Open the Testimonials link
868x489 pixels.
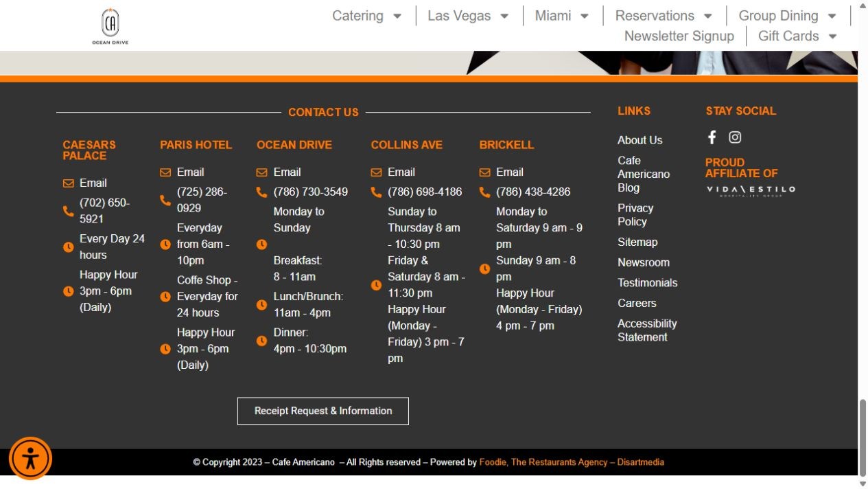coord(647,283)
